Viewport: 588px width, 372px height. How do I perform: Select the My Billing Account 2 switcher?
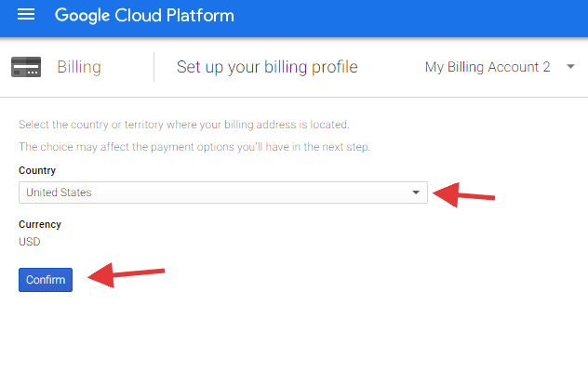[x=487, y=67]
